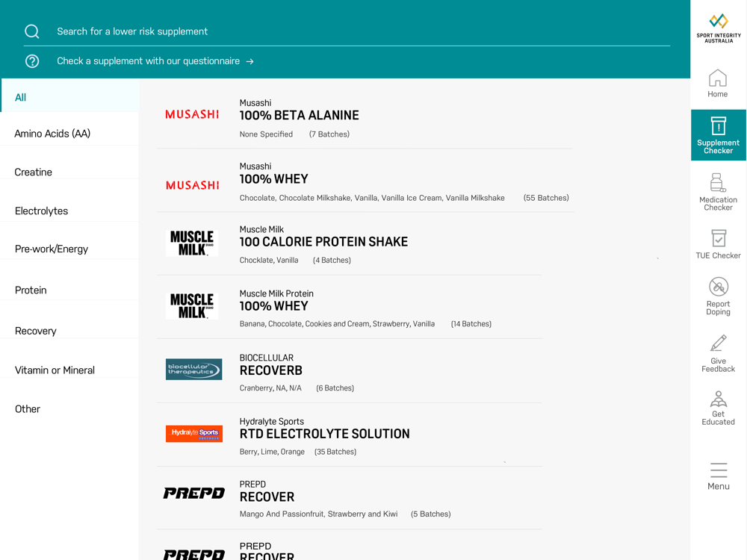Open Musashi 100% WHEY product
Viewport: 747px width, 560px height.
coord(274,179)
